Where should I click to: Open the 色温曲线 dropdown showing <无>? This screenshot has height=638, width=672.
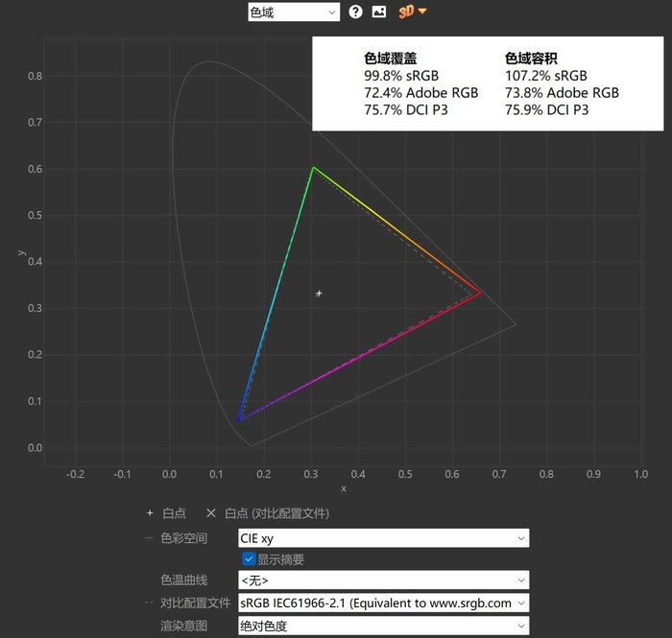coord(383,580)
